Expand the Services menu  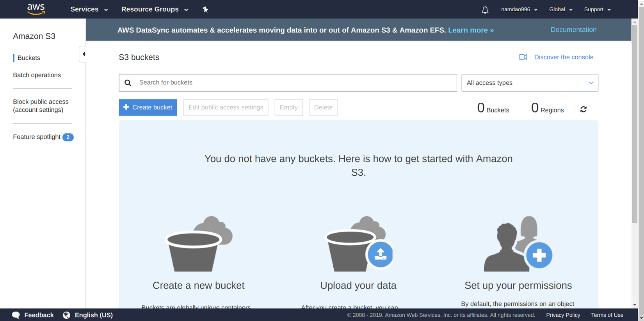pyautogui.click(x=89, y=9)
